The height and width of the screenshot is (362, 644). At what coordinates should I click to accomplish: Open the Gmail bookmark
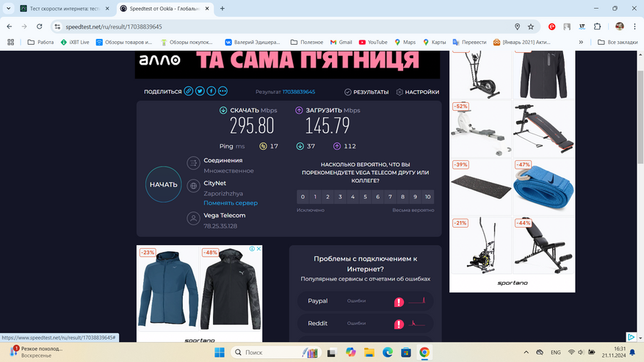(341, 42)
